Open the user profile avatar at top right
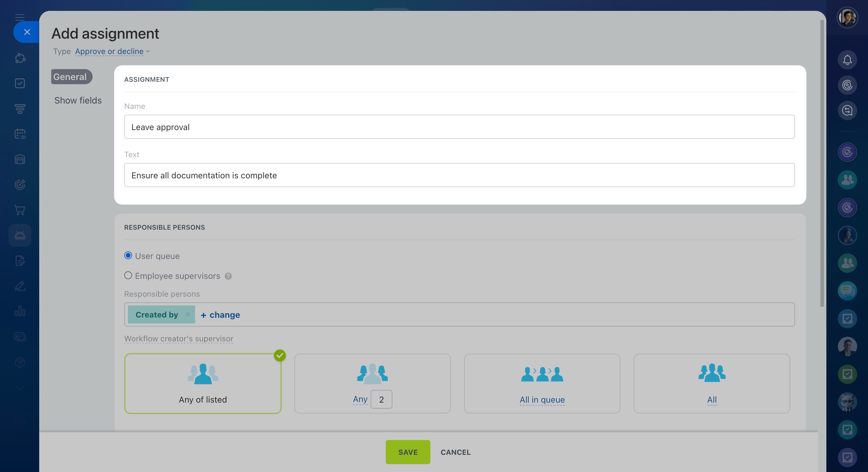The width and height of the screenshot is (868, 472). coord(847,17)
